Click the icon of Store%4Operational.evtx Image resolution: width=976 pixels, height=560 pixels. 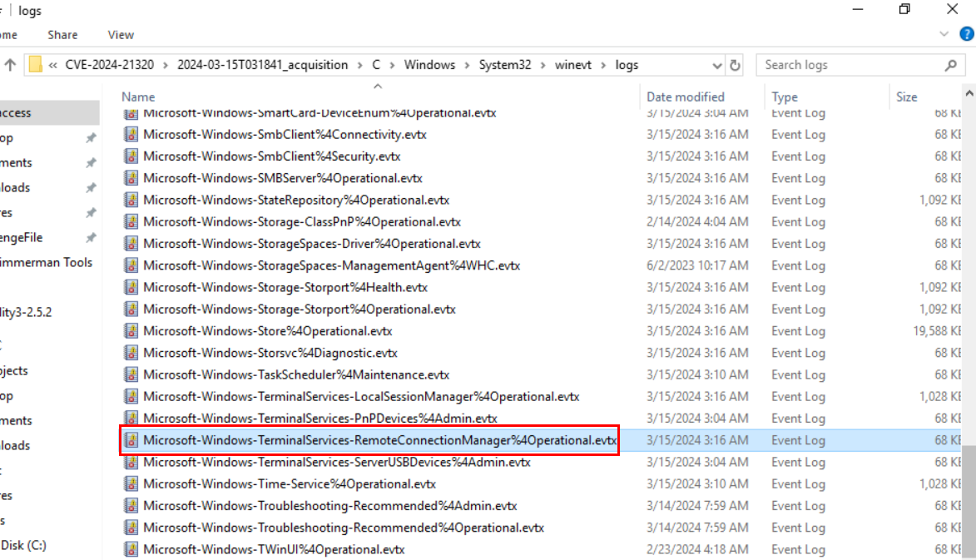click(131, 330)
